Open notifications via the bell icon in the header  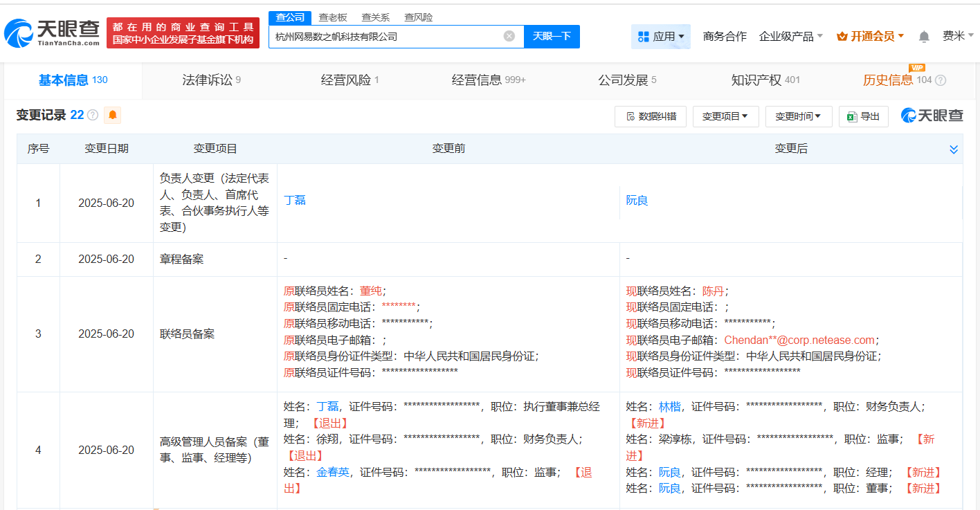tap(924, 37)
